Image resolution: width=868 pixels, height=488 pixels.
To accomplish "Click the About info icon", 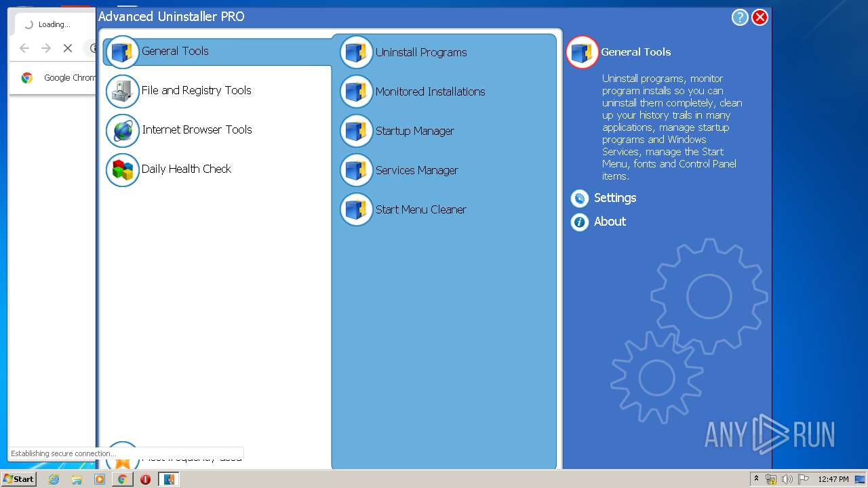I will click(580, 222).
